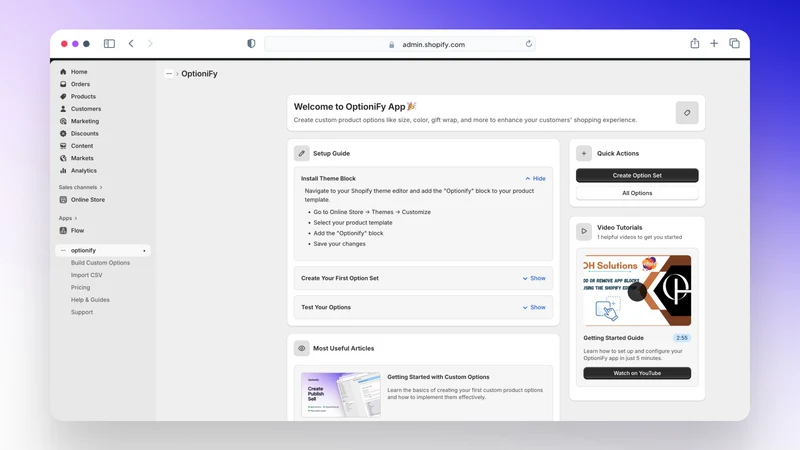The image size is (800, 450).
Task: Click the browser forward arrow
Action: click(150, 44)
